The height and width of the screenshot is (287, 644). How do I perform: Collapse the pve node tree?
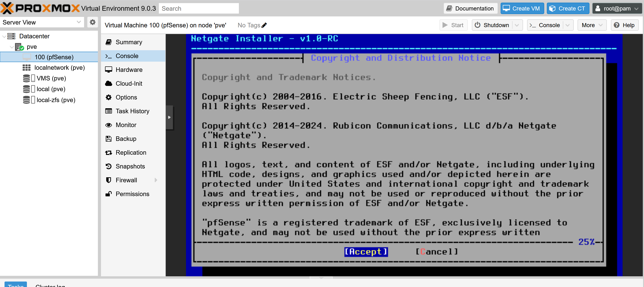[x=11, y=47]
